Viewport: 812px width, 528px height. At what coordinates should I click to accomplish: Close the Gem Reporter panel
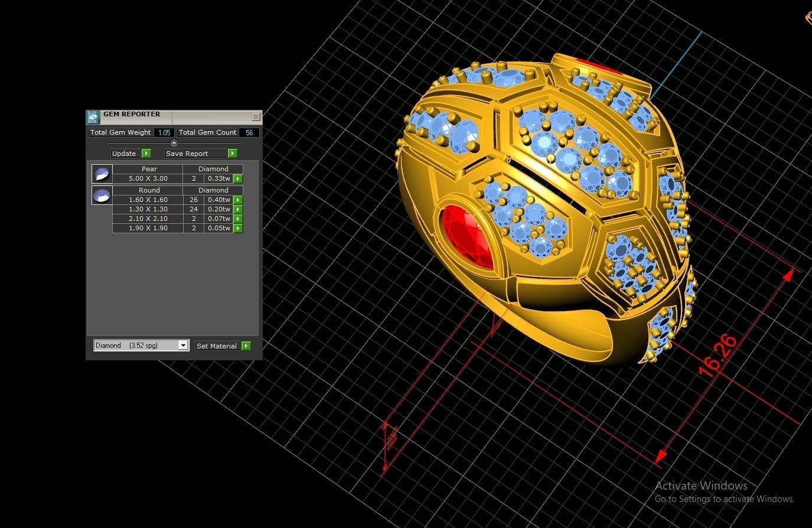[256, 117]
